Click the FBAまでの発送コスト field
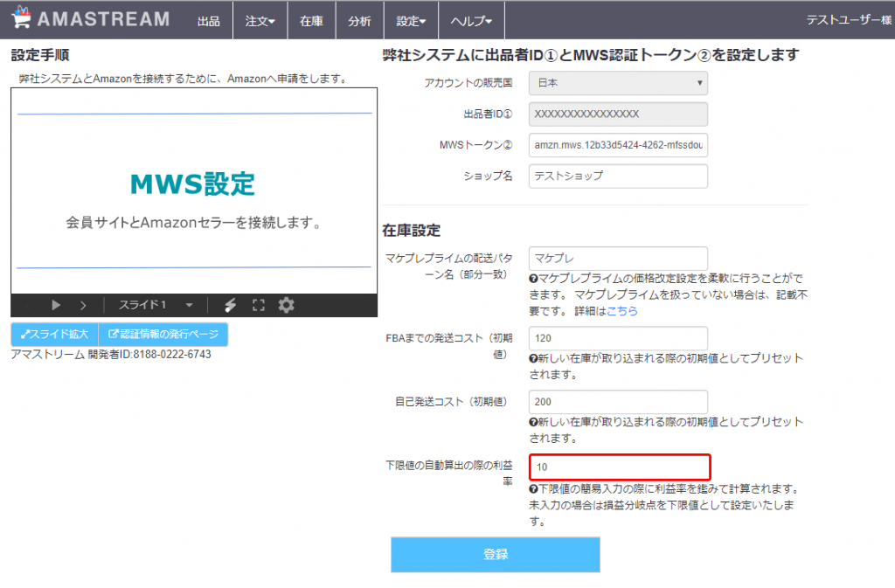The height and width of the screenshot is (588, 895). (x=618, y=338)
